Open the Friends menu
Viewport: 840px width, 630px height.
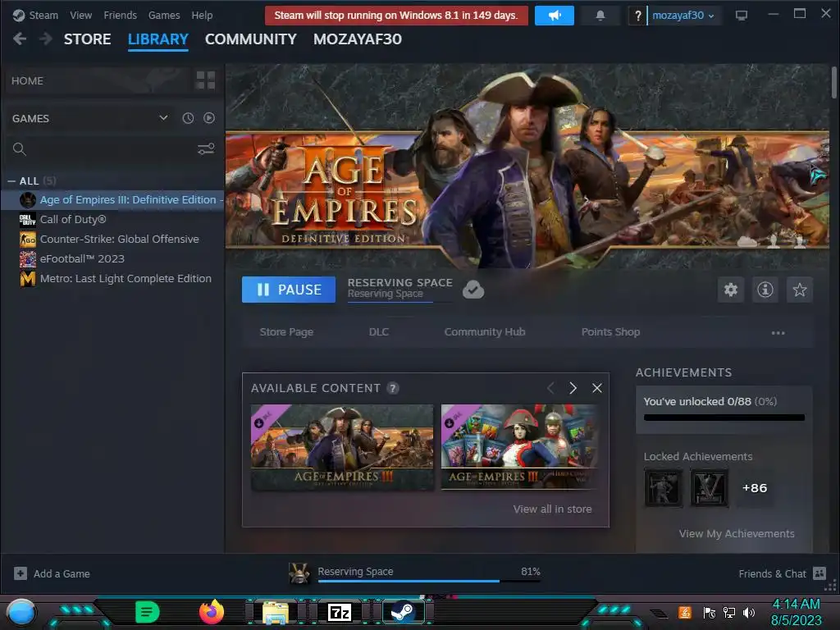coord(120,15)
